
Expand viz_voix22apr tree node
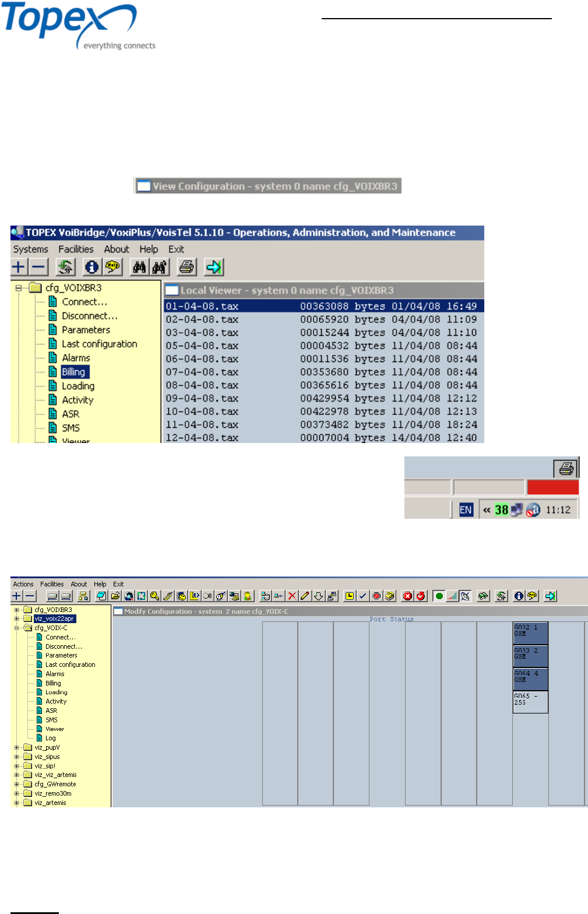coord(17,618)
